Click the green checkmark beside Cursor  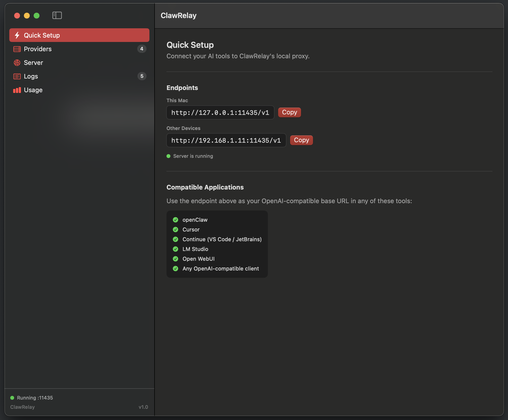(x=176, y=230)
